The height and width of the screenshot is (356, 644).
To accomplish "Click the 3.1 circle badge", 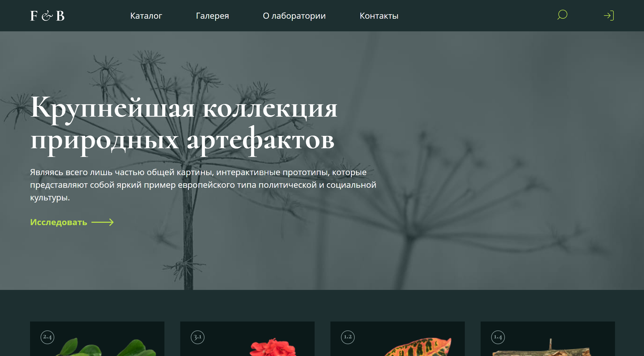I will [x=198, y=337].
